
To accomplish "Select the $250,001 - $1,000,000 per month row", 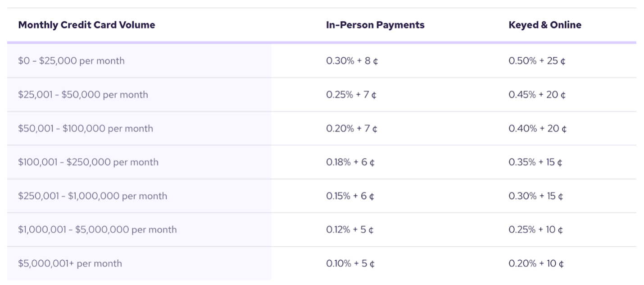I will (322, 196).
